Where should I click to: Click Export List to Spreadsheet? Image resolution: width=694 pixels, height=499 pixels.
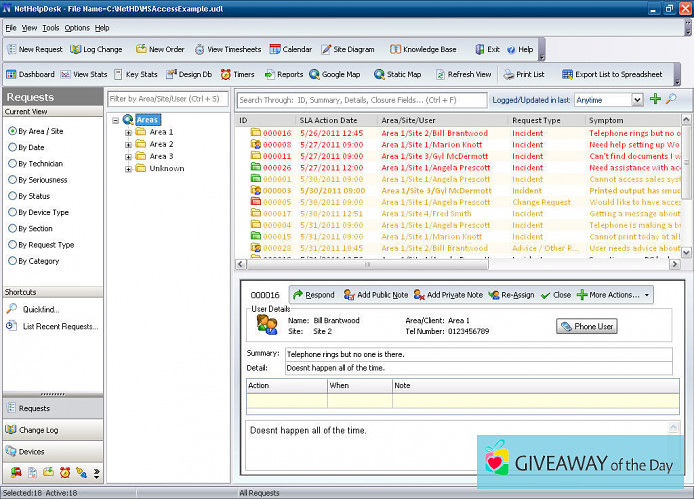[613, 74]
